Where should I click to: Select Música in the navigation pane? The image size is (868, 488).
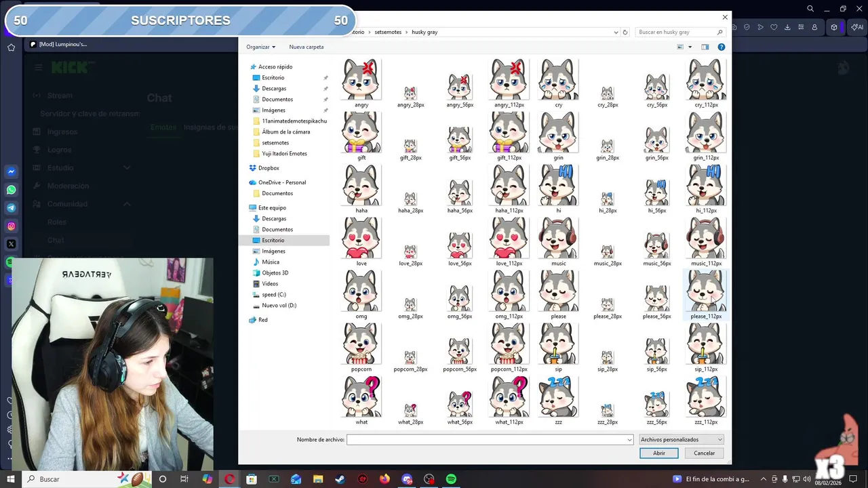[x=270, y=262]
